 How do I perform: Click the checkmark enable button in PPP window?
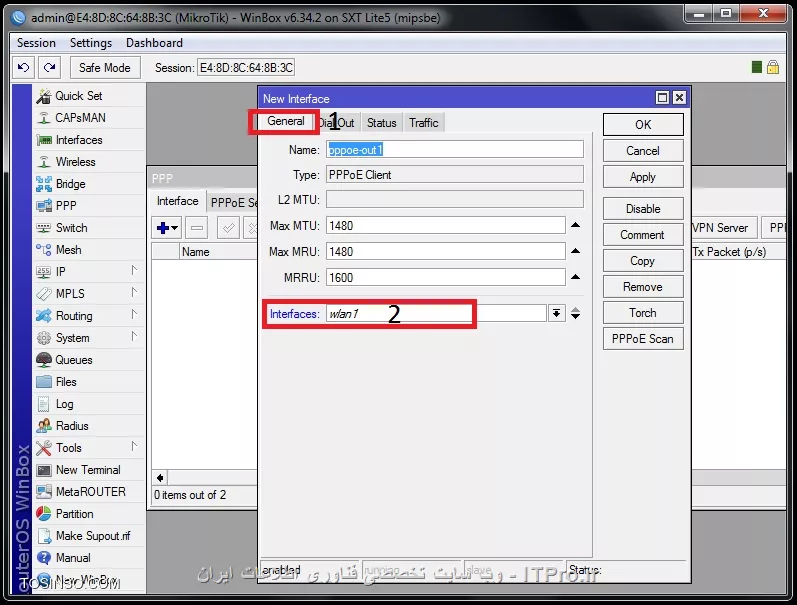pos(228,228)
